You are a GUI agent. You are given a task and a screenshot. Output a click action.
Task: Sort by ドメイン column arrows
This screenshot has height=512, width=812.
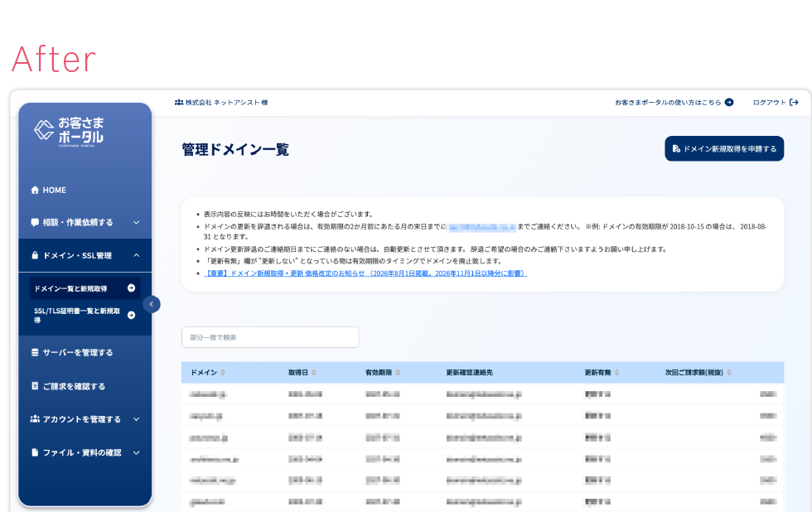tap(223, 373)
